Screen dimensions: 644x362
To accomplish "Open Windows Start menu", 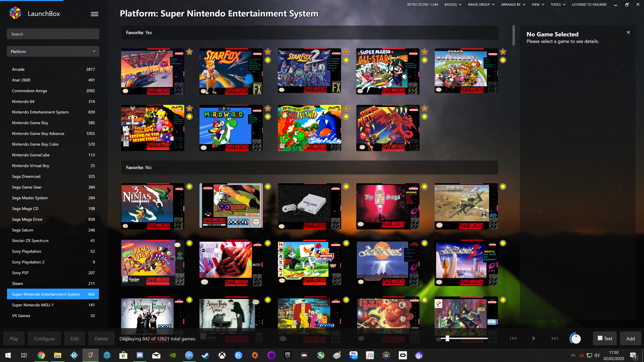I will click(8, 355).
